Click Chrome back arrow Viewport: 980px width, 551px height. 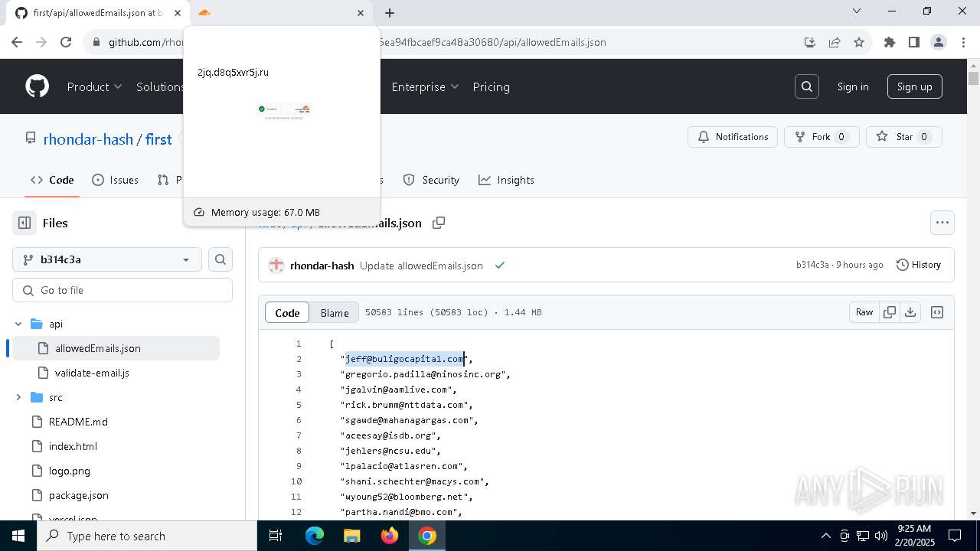17,42
